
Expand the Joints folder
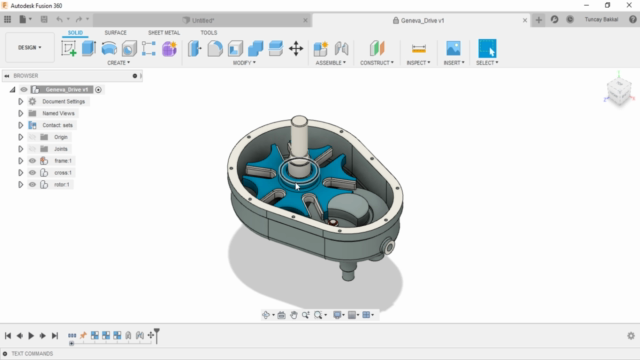20,149
